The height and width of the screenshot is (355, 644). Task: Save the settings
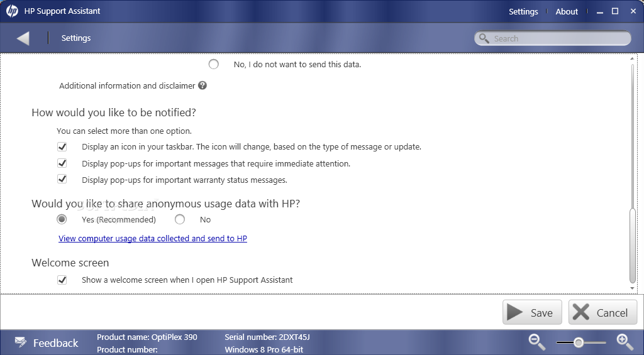532,312
